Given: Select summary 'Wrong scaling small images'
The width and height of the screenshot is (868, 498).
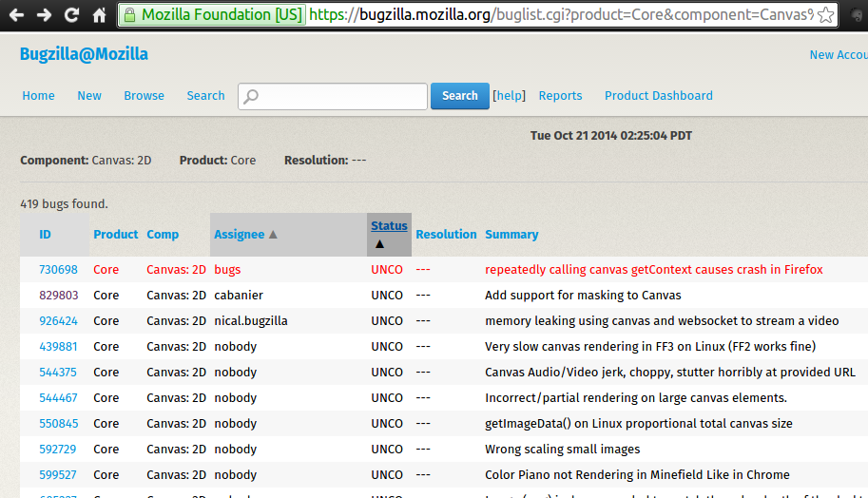Looking at the screenshot, I should click(x=563, y=450).
